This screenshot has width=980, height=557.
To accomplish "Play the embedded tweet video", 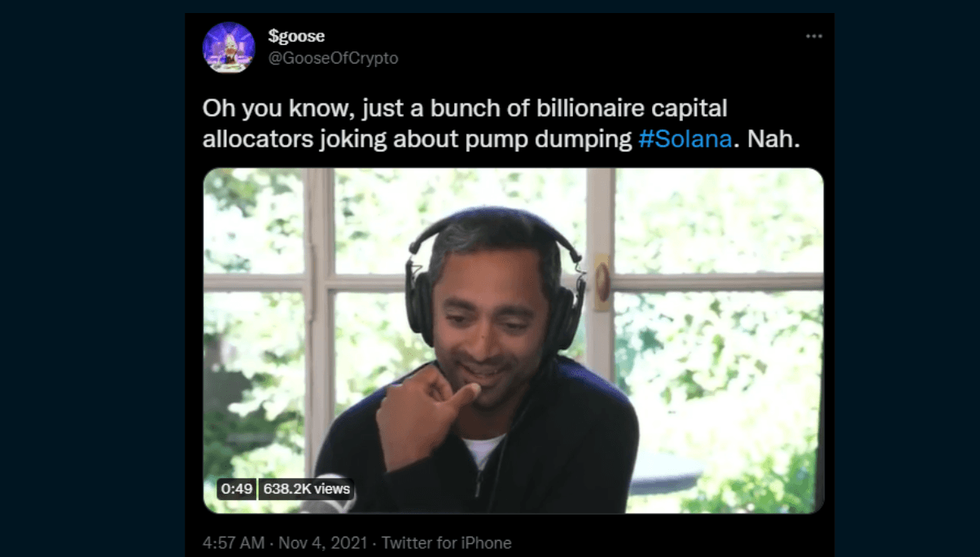I will (x=513, y=340).
